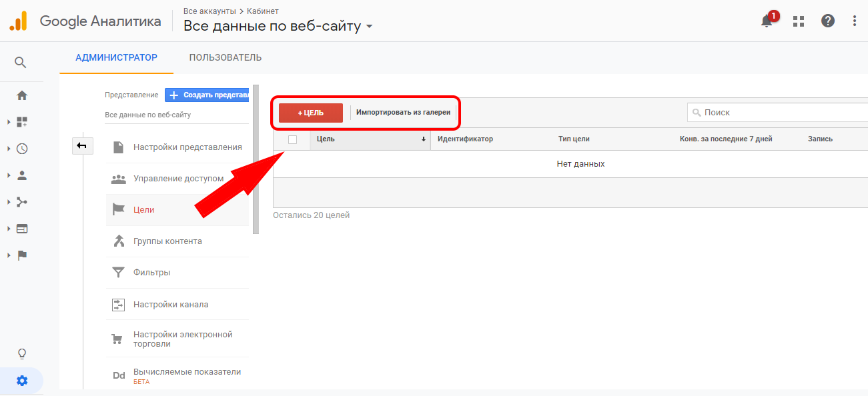
Task: Tick the select-all checkbox in goals table
Action: (x=292, y=139)
